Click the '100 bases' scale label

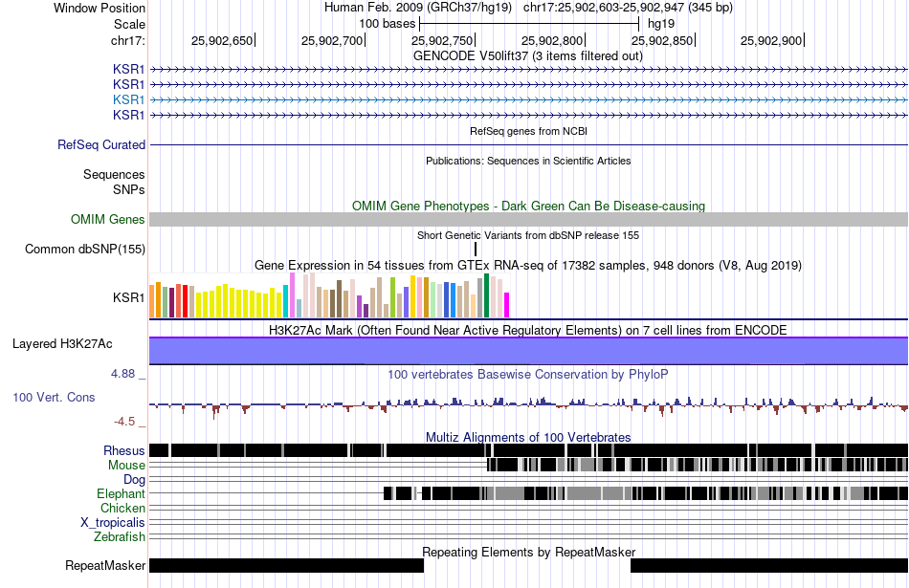[x=388, y=24]
